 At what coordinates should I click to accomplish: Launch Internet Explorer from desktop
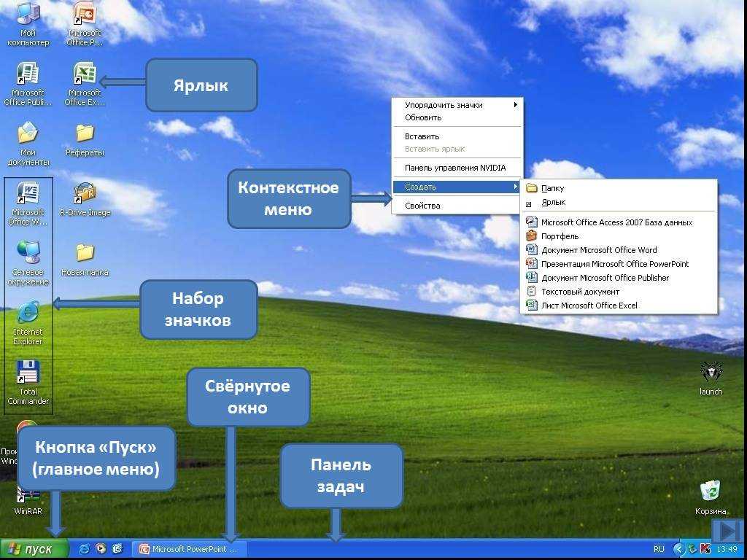tap(28, 323)
